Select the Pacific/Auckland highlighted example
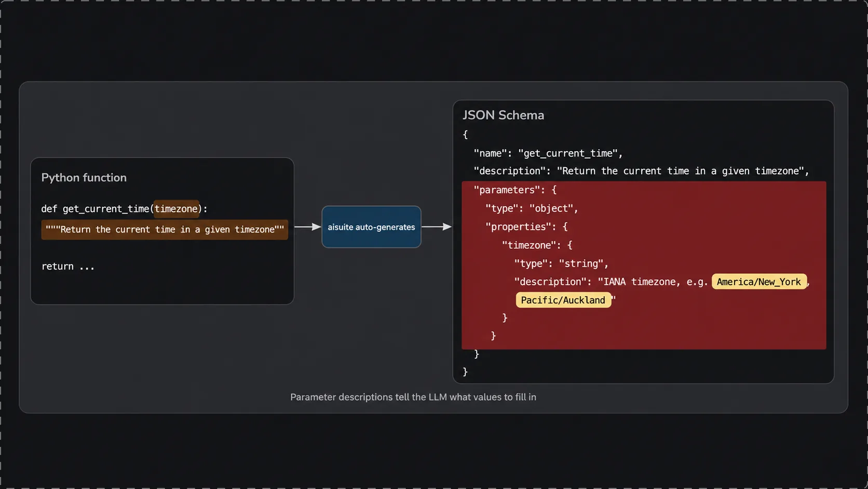The height and width of the screenshot is (489, 868). click(x=563, y=300)
